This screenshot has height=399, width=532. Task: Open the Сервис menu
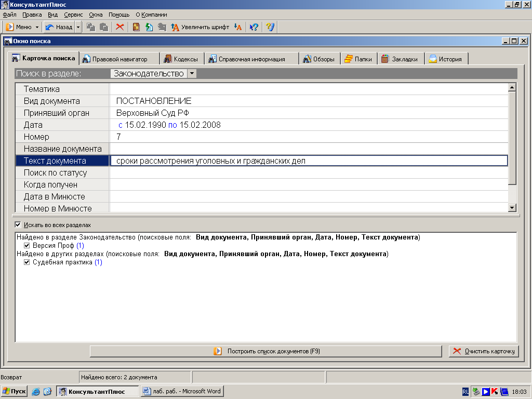coord(73,15)
